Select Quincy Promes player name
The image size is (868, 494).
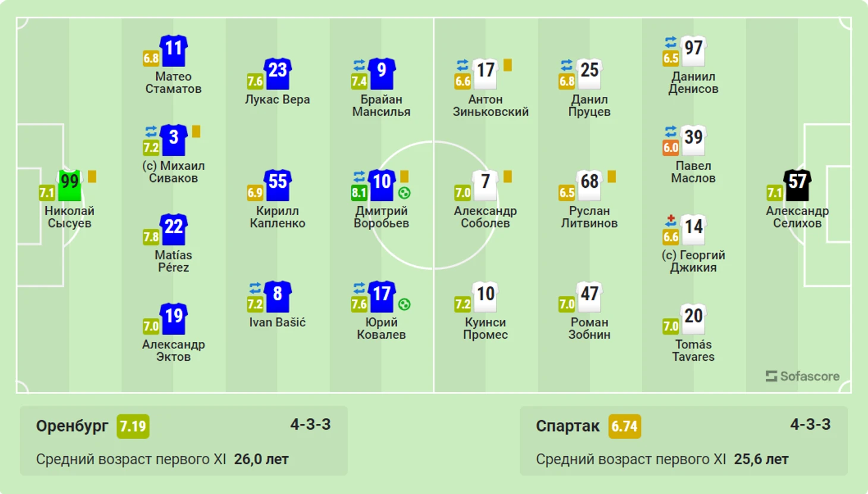tap(485, 328)
